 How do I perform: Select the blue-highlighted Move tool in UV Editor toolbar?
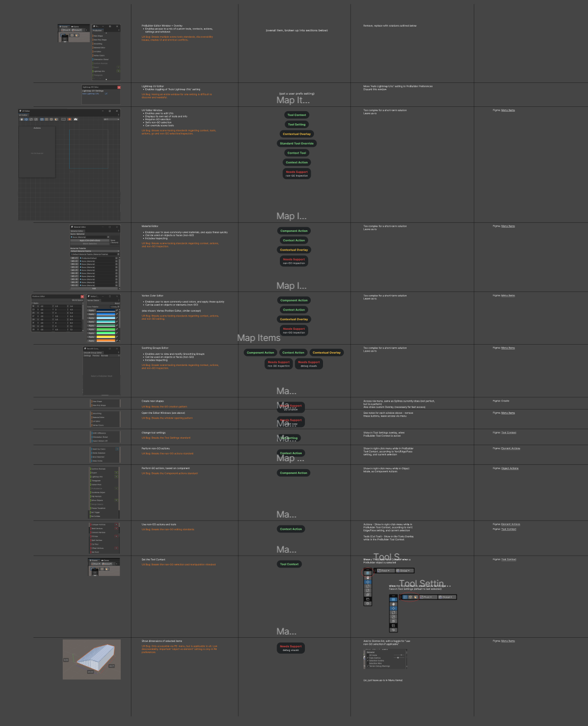coord(26,119)
